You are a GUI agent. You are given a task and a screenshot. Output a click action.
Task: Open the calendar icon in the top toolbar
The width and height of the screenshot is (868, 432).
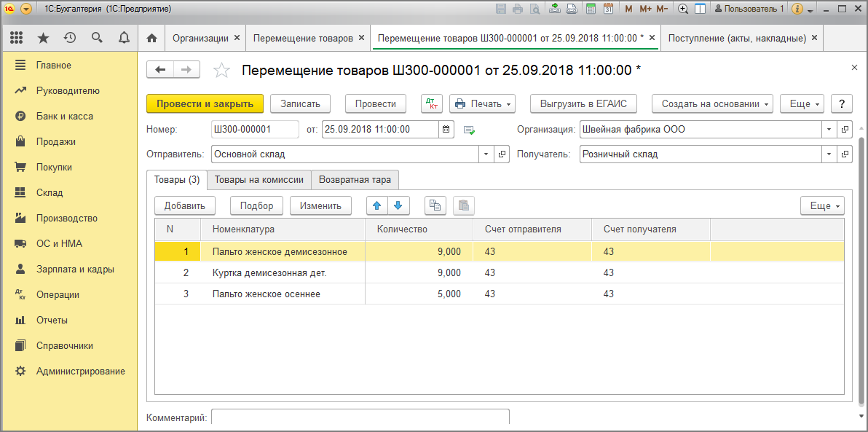click(x=609, y=8)
